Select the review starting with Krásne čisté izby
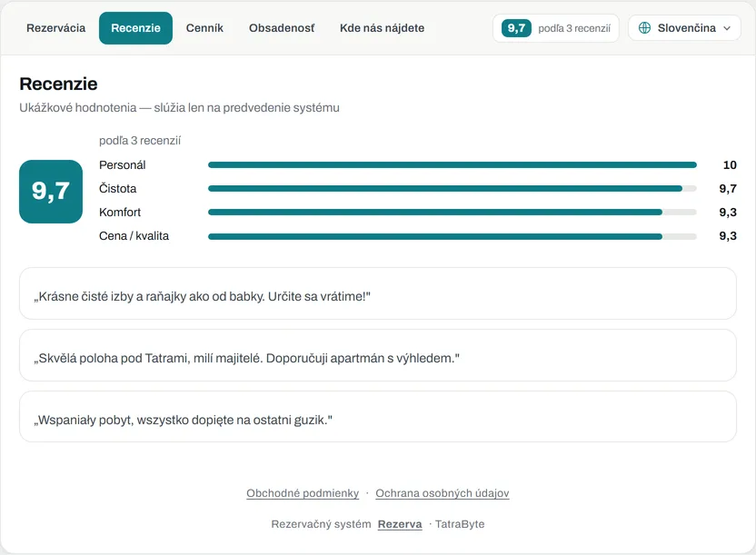Screen dimensions: 756x555 (x=378, y=293)
